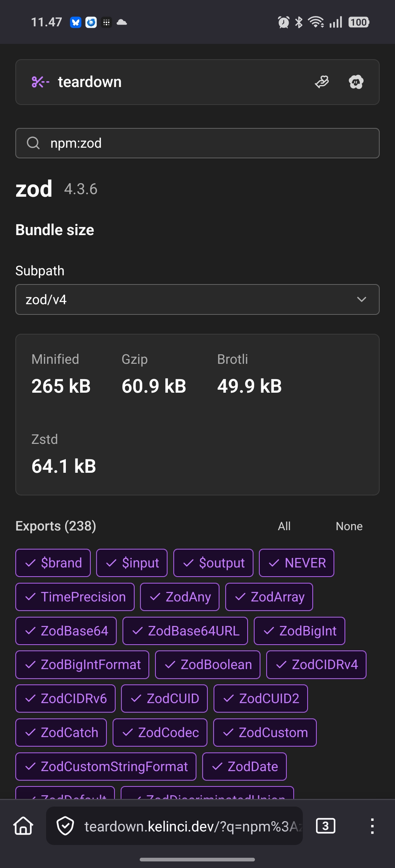This screenshot has height=868, width=395.
Task: Tap the browser home icon
Action: pyautogui.click(x=23, y=826)
